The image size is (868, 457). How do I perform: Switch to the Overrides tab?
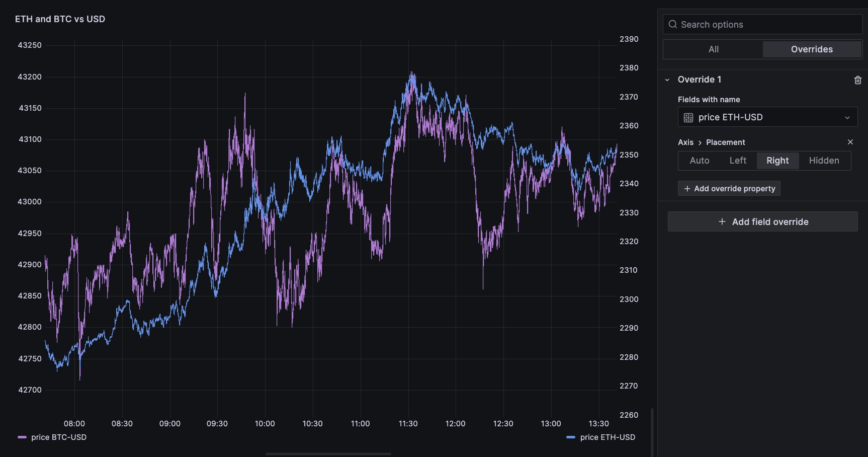(812, 49)
